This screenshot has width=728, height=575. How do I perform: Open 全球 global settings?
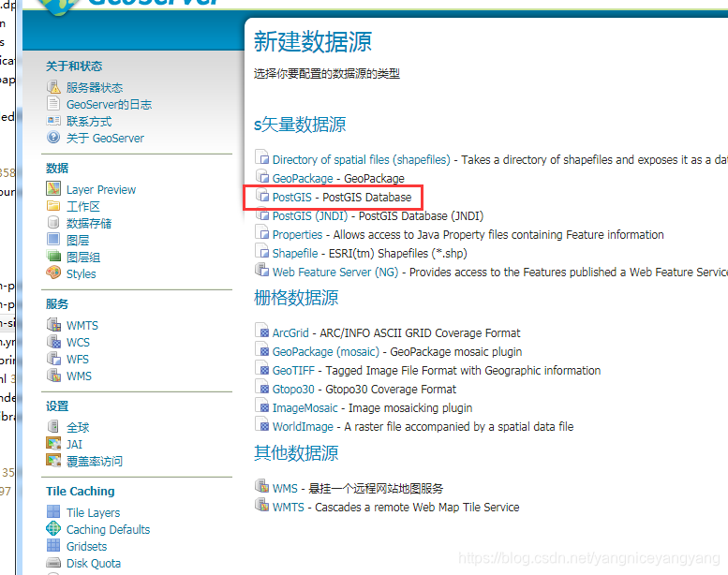78,427
